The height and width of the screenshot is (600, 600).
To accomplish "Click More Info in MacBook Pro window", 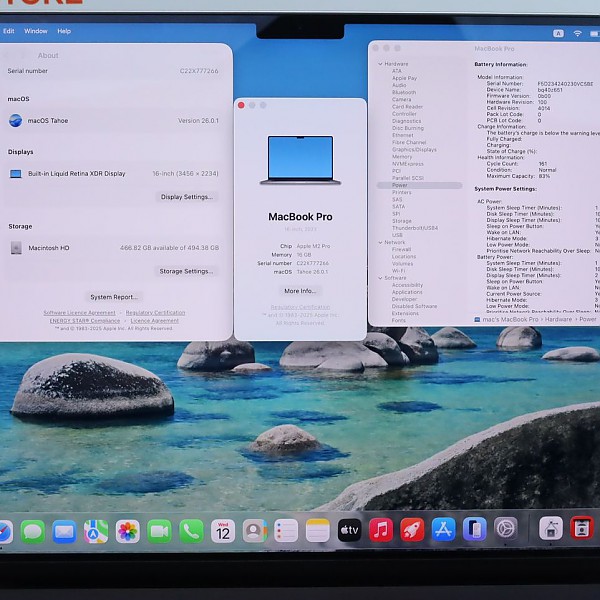I will (299, 291).
